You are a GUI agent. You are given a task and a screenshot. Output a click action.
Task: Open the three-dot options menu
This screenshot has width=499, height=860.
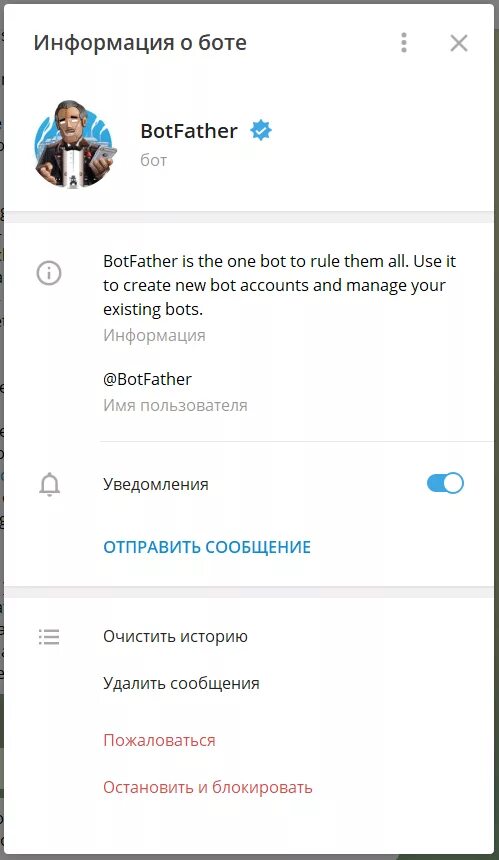pyautogui.click(x=404, y=43)
